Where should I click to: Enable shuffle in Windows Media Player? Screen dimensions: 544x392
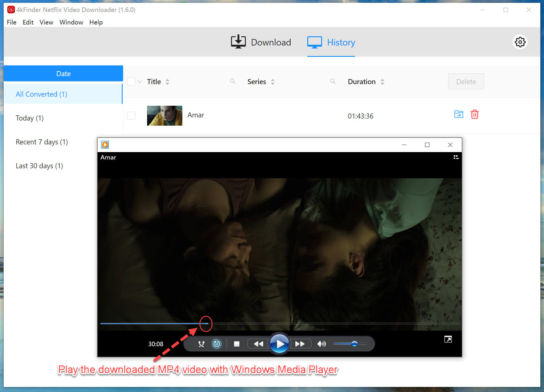pos(201,344)
